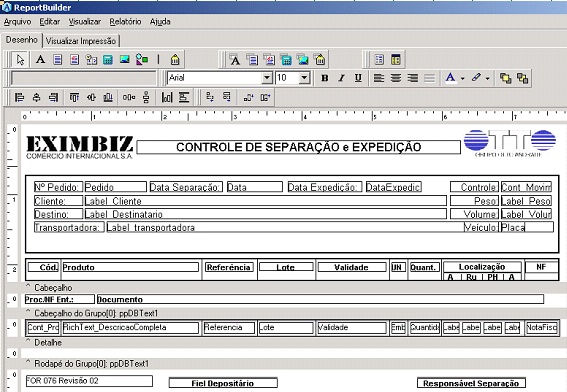Select the DBBarCode data component tool

(x=320, y=59)
